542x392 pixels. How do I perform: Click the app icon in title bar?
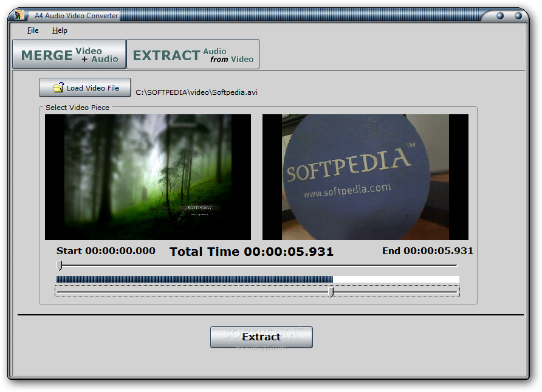click(x=19, y=15)
